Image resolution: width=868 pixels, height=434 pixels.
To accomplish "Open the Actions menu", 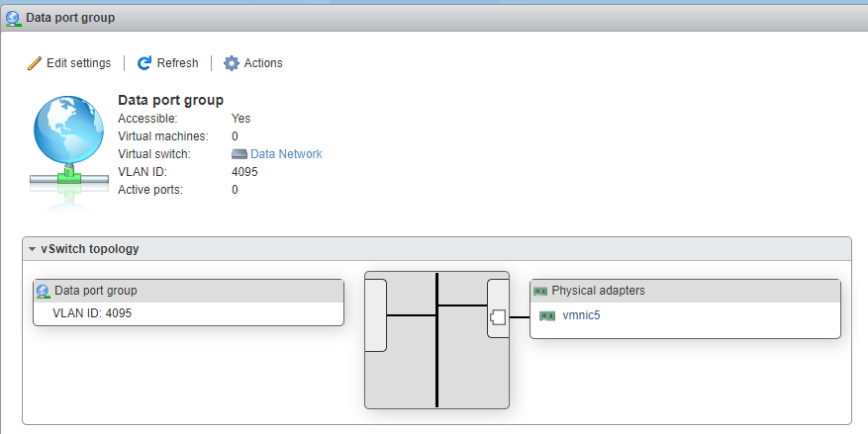I will pos(262,63).
